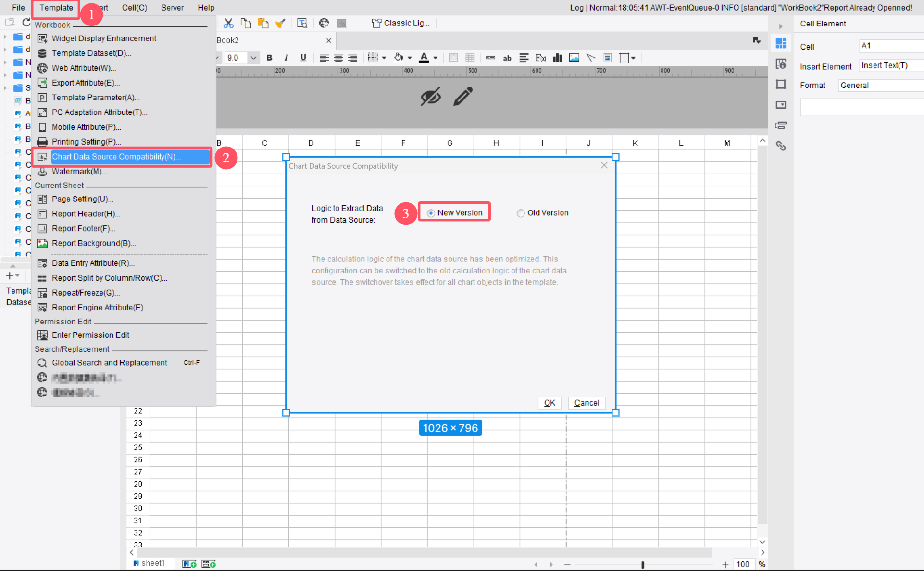This screenshot has width=924, height=571.
Task: Select the Old Version radio button
Action: 521,213
